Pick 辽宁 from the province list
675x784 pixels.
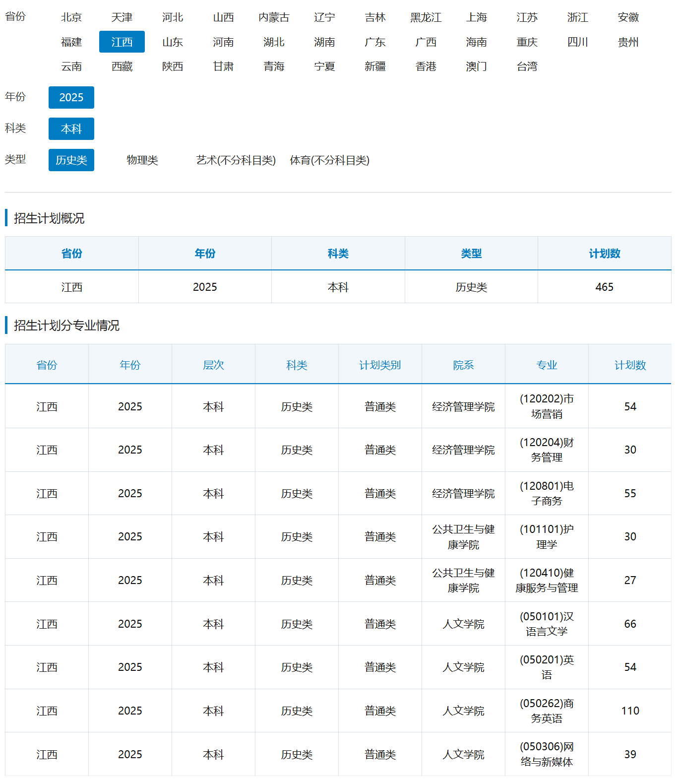[324, 17]
